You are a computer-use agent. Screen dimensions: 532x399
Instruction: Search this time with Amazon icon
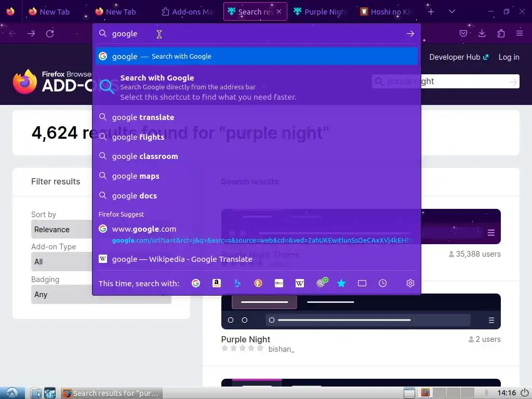point(217,283)
